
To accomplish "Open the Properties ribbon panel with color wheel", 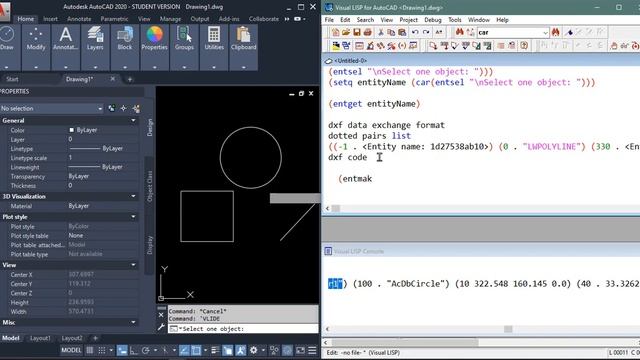I will [154, 47].
